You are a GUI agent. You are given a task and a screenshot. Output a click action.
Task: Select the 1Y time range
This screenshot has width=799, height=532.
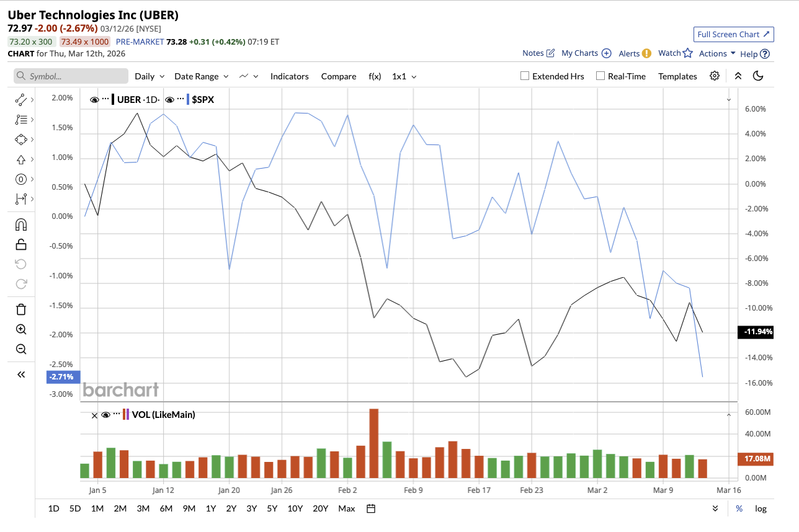pyautogui.click(x=211, y=508)
